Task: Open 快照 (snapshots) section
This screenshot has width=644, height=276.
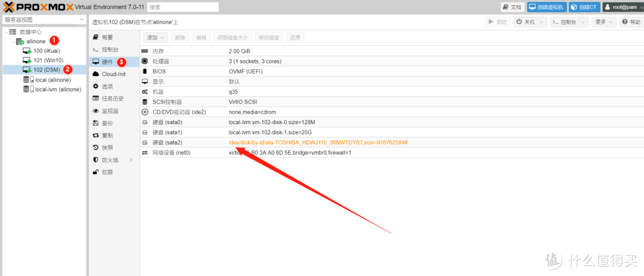Action: (x=107, y=147)
